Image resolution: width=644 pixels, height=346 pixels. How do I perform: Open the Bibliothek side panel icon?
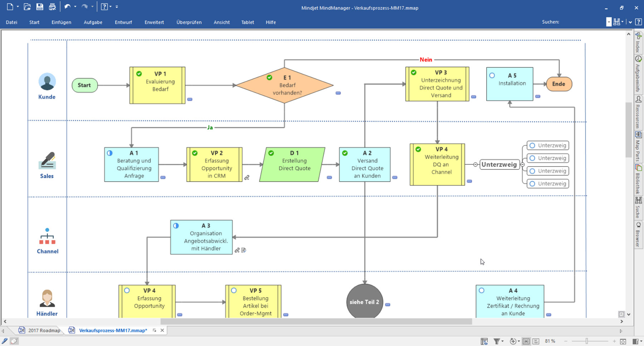638,168
